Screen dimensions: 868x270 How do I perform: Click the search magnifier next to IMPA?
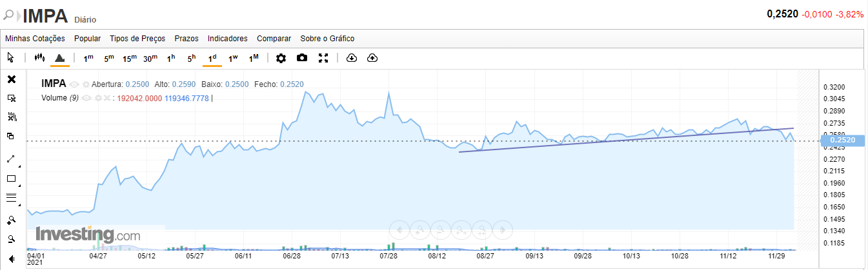tap(9, 14)
